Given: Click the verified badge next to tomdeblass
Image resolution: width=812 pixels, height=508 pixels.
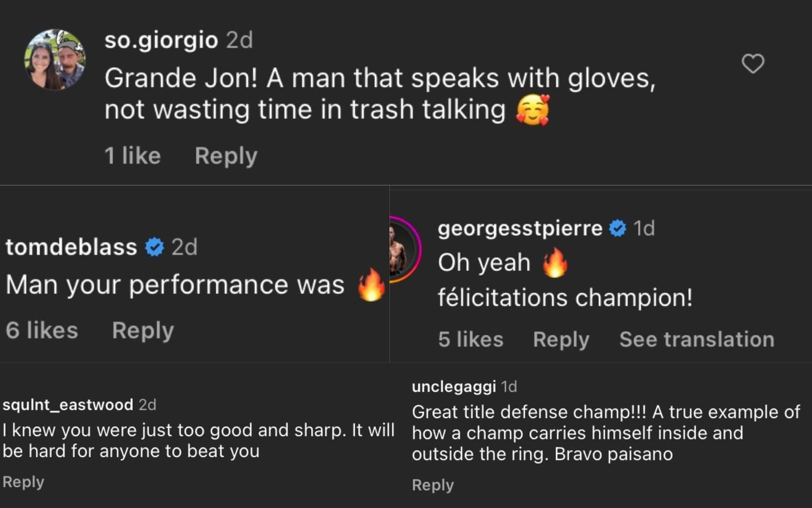Looking at the screenshot, I should [x=153, y=247].
